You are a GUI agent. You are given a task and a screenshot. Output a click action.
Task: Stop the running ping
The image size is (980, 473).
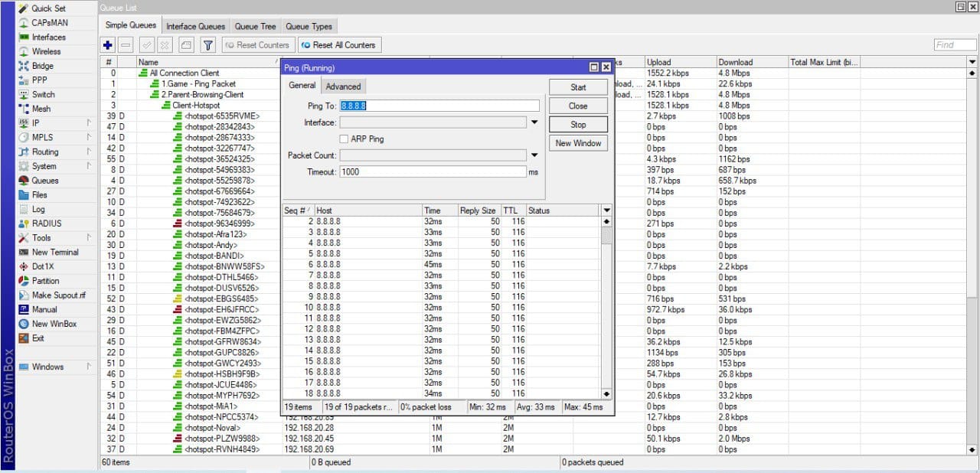(x=578, y=124)
